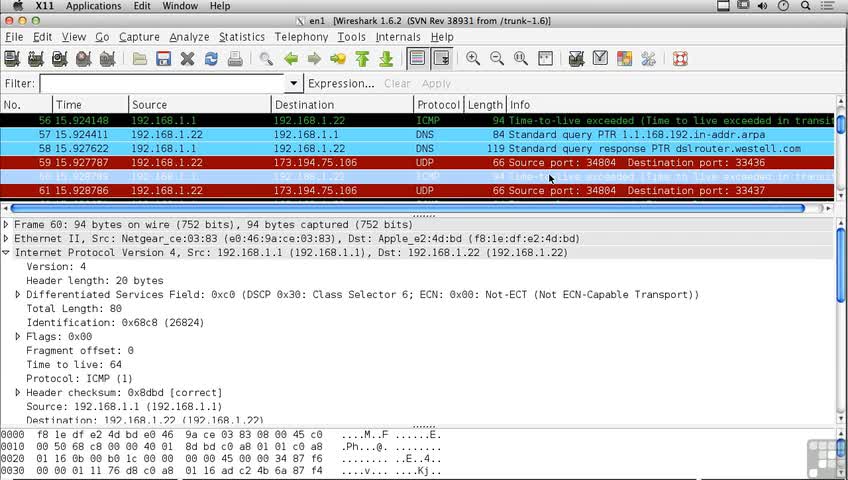Edit capture filters icon
Viewport: 848px width, 480px height.
coord(577,58)
